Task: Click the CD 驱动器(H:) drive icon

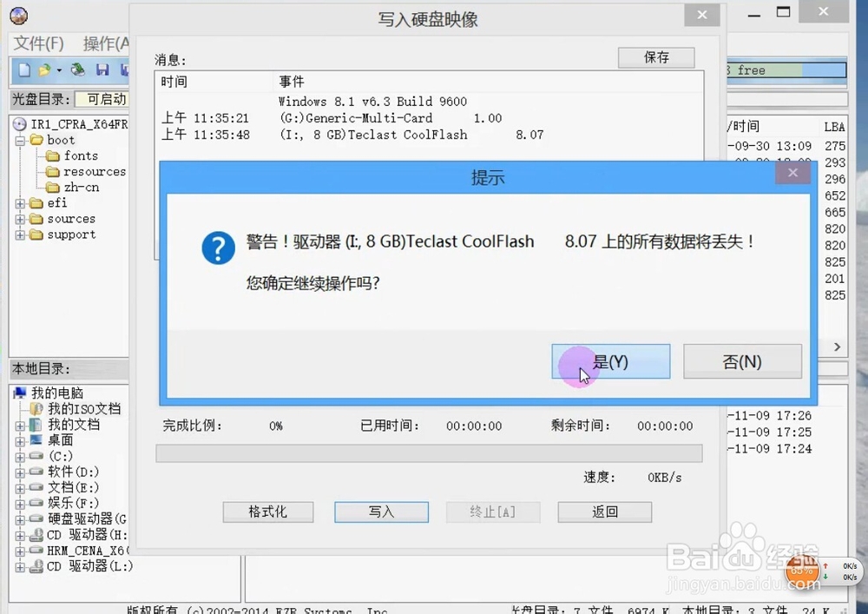Action: tap(36, 535)
